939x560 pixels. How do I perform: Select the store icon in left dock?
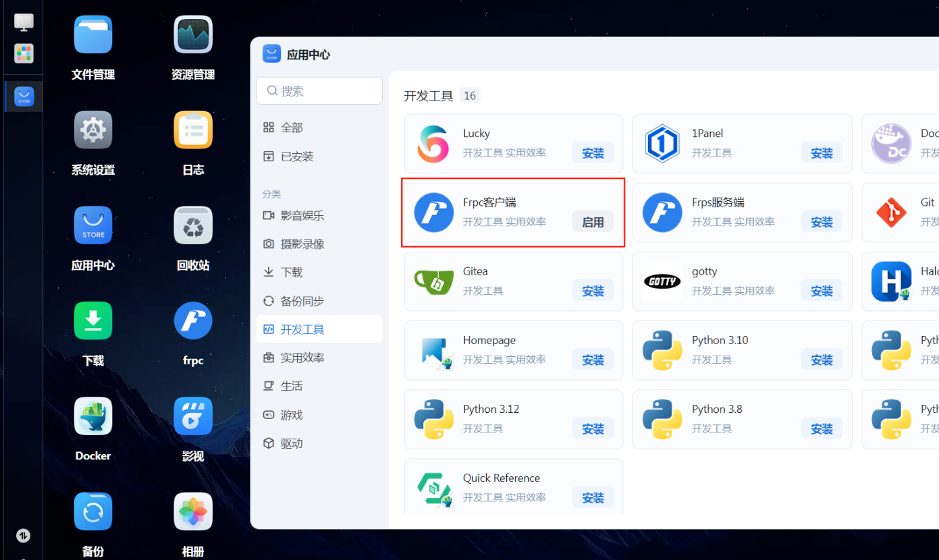coord(24,96)
